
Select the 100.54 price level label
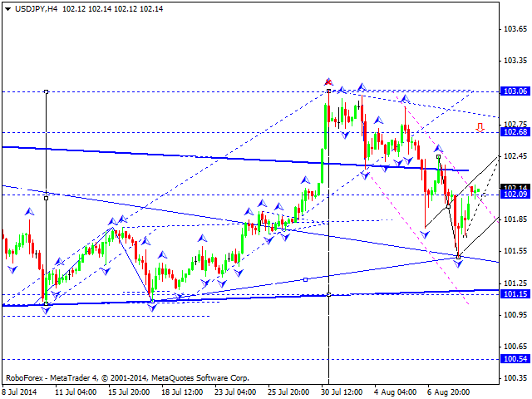click(x=515, y=358)
